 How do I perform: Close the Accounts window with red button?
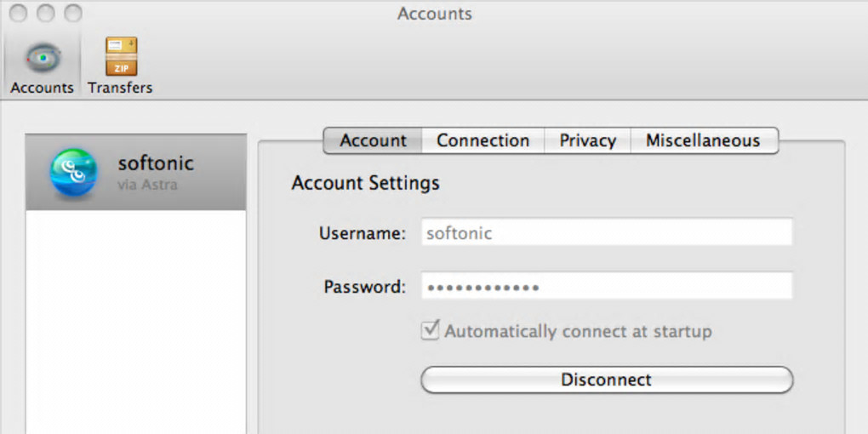coord(18,14)
